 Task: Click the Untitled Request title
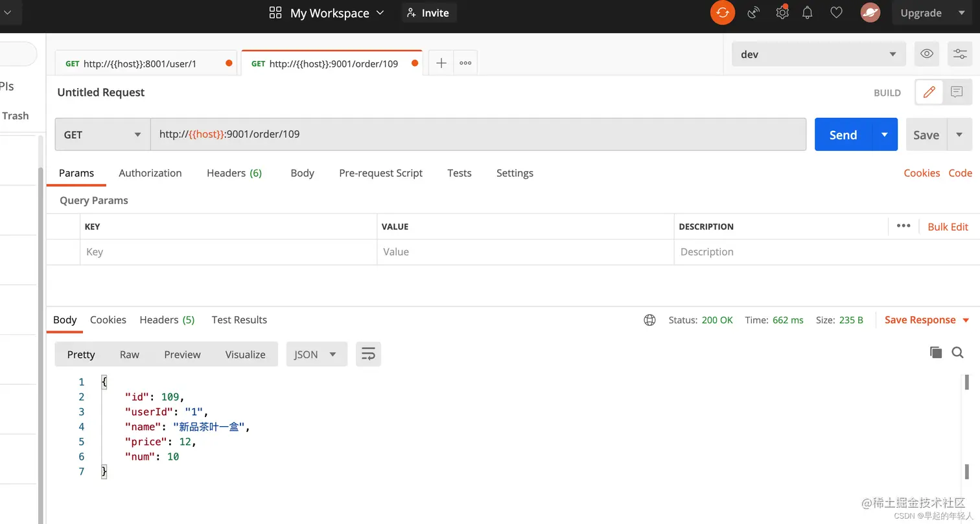(101, 92)
